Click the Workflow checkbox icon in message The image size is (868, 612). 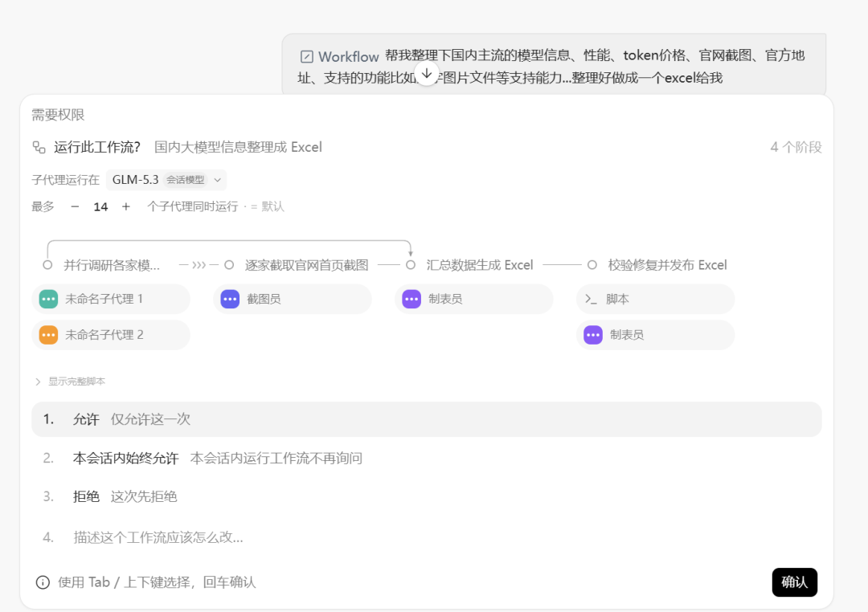307,56
